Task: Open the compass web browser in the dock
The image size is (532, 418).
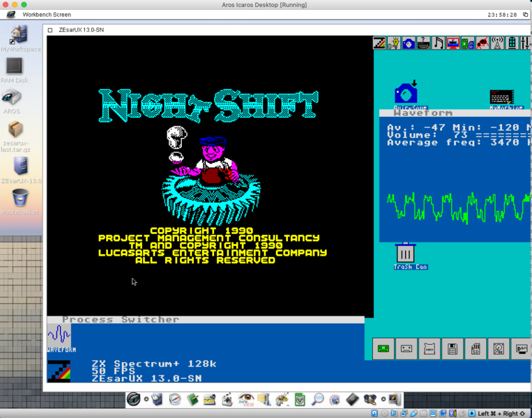Action: click(x=175, y=399)
